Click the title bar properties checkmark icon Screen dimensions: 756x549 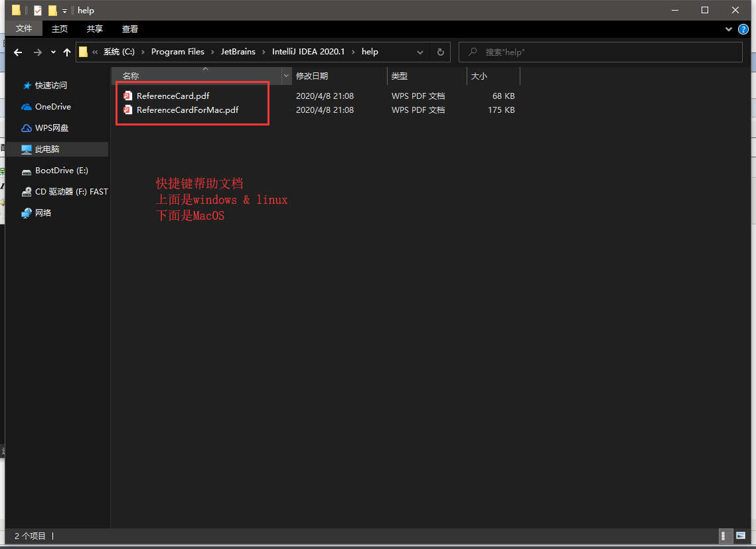pos(38,10)
